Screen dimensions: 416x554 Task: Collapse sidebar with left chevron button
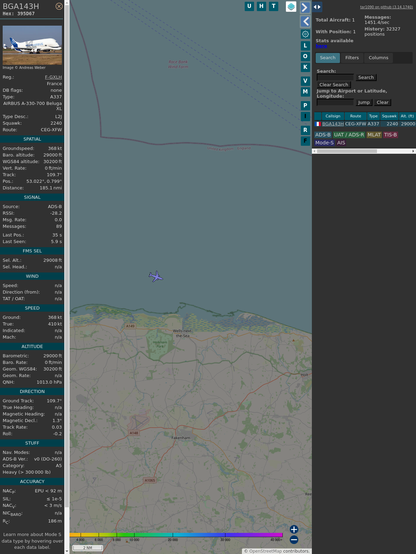(x=305, y=21)
